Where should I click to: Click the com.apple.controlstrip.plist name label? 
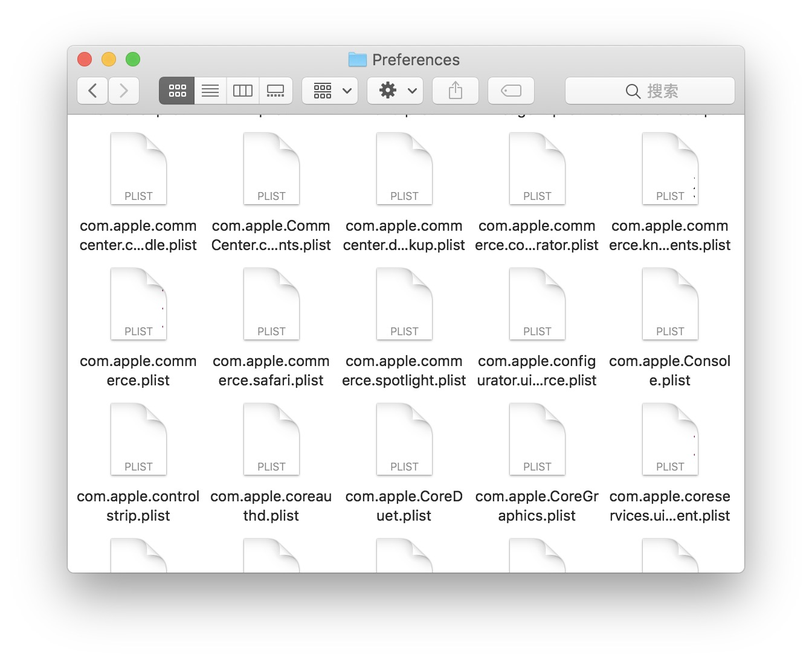[x=138, y=506]
